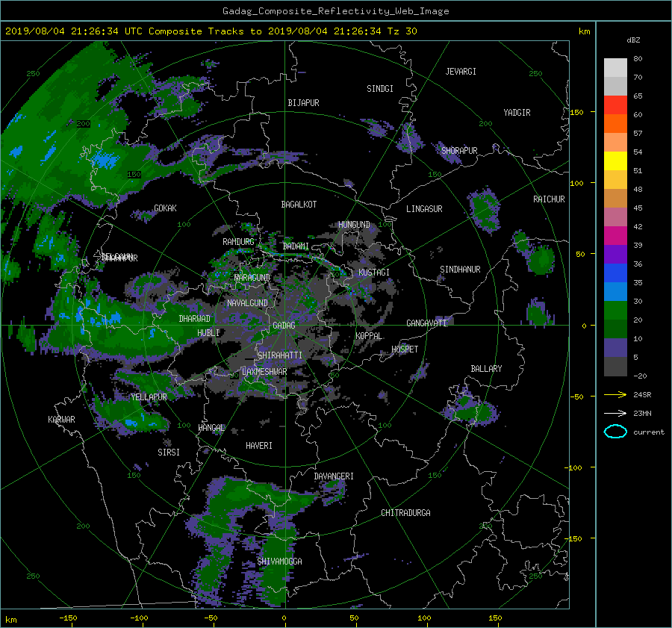Click the 2019/08/04 21:26:34 UTC timestamp line
672x628 pixels.
(211, 31)
